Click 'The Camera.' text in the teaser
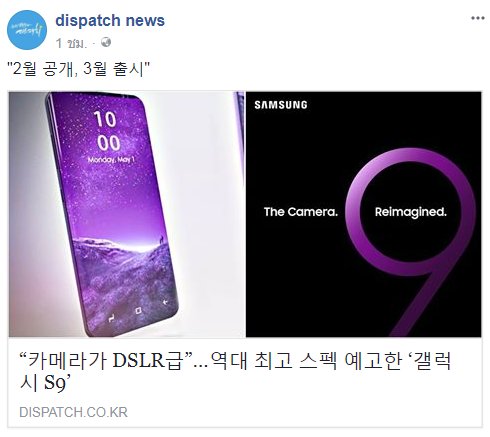This screenshot has height=437, width=490. click(301, 212)
